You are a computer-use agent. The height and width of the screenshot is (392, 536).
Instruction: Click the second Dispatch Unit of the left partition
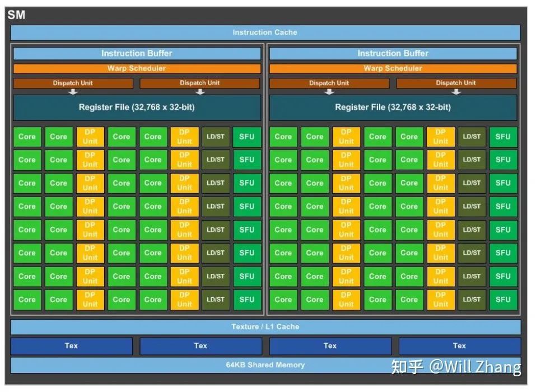[x=200, y=83]
